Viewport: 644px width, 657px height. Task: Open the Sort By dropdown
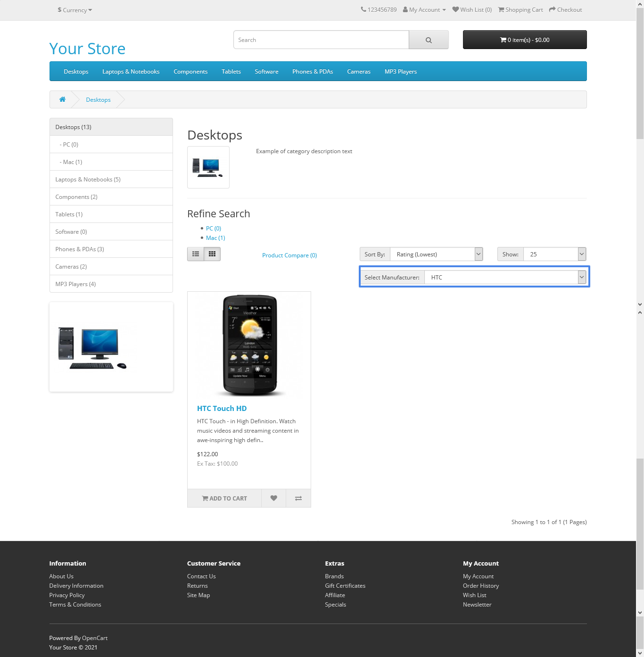coord(437,254)
